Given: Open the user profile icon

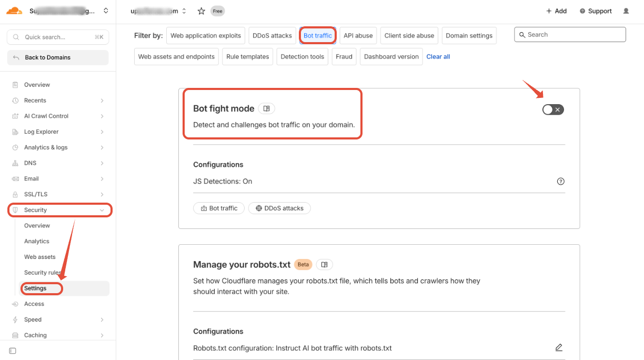Looking at the screenshot, I should click(x=626, y=11).
